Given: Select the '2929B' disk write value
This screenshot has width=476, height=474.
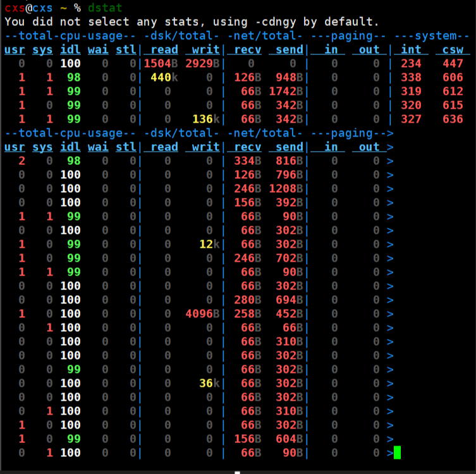Looking at the screenshot, I should coord(202,63).
